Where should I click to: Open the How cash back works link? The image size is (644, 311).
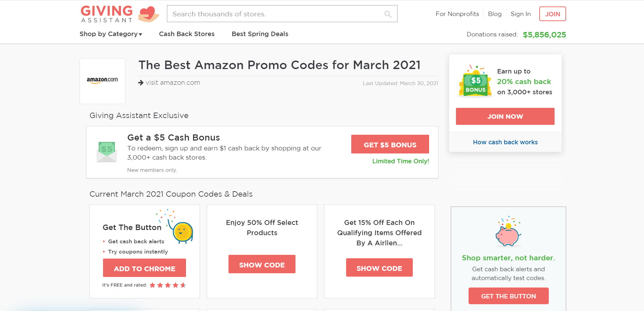tap(505, 142)
